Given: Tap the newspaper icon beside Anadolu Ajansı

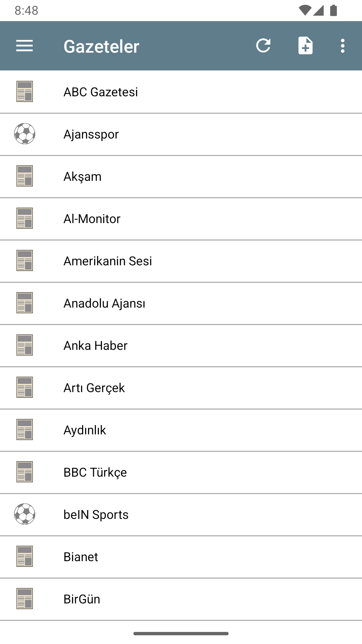Looking at the screenshot, I should [x=24, y=303].
